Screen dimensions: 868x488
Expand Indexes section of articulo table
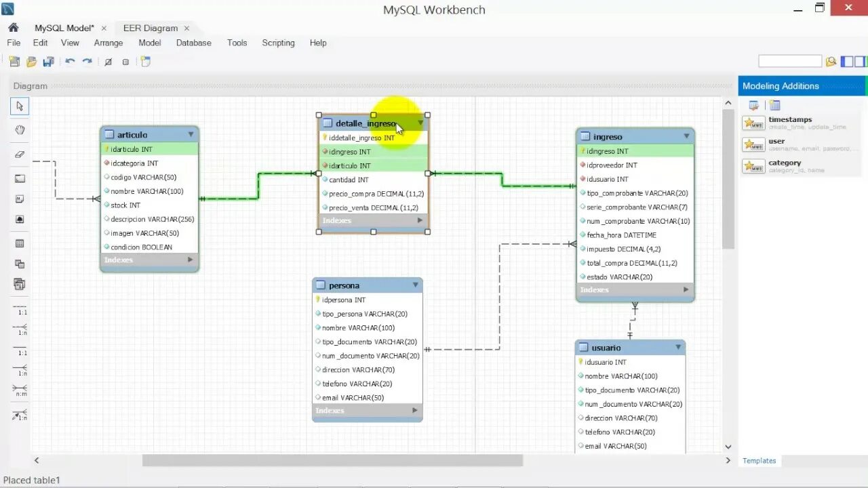point(190,260)
